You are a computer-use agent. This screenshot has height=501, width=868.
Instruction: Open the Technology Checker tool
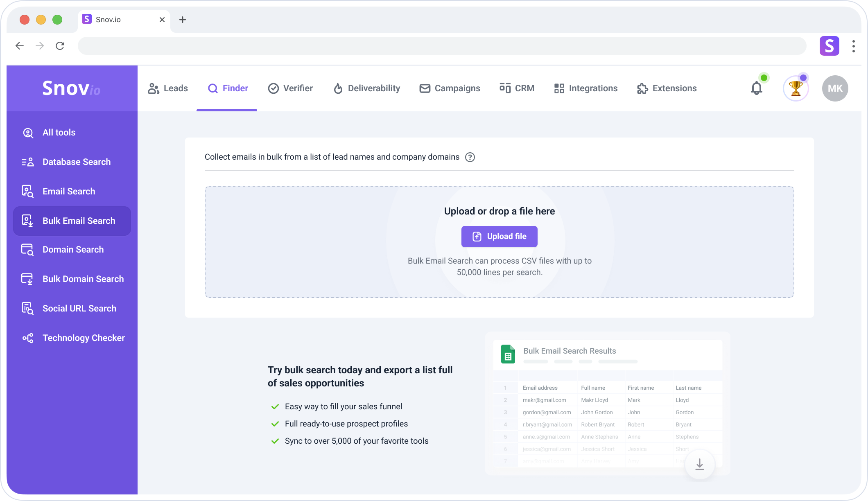click(x=84, y=338)
